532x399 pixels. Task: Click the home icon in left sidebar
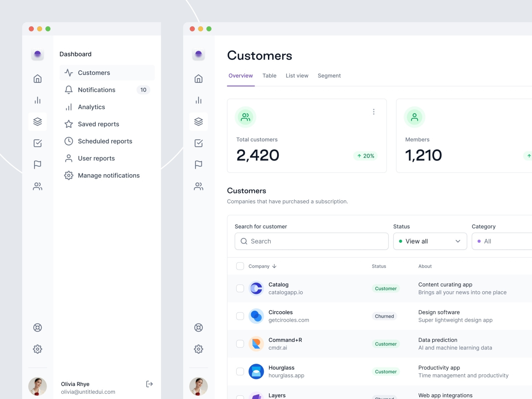click(37, 79)
